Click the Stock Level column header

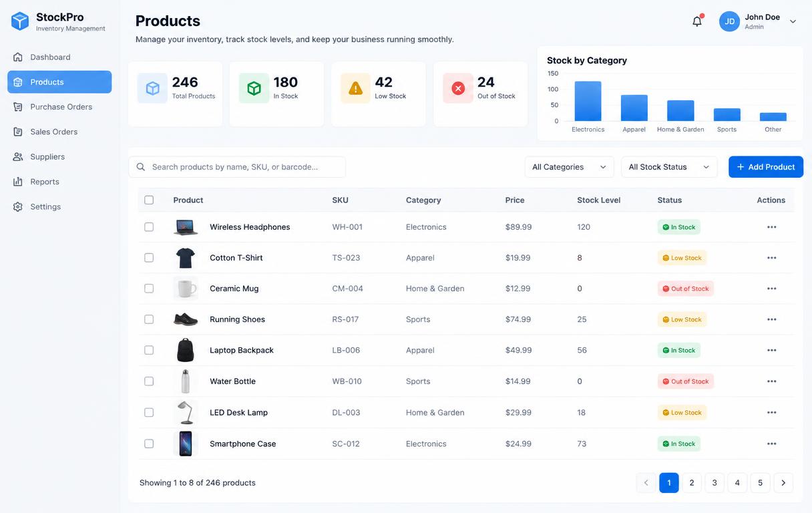click(599, 200)
